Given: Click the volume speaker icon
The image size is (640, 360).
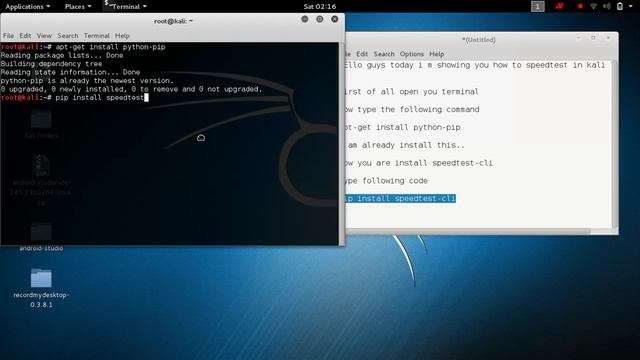Looking at the screenshot, I should (607, 7).
